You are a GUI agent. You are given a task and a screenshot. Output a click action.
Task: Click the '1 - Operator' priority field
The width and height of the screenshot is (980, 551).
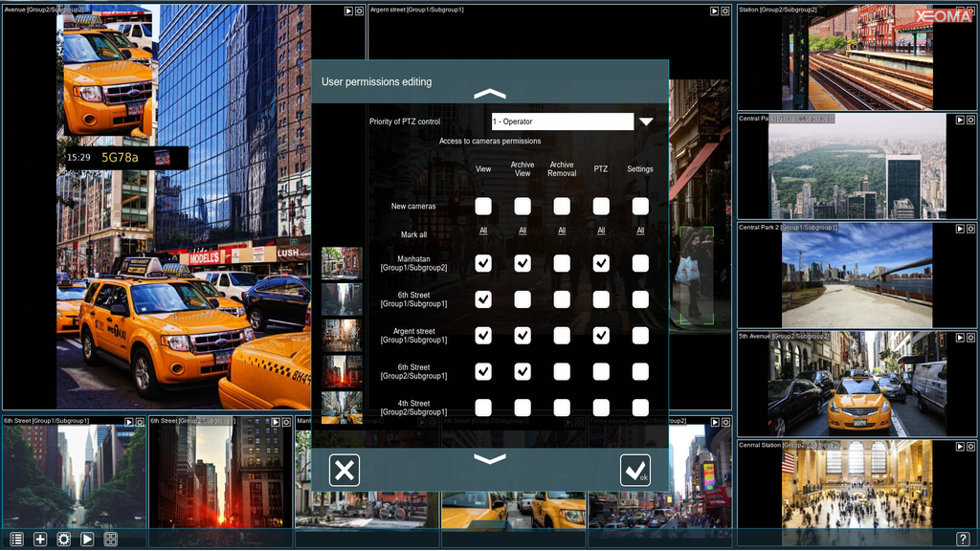[x=563, y=121]
